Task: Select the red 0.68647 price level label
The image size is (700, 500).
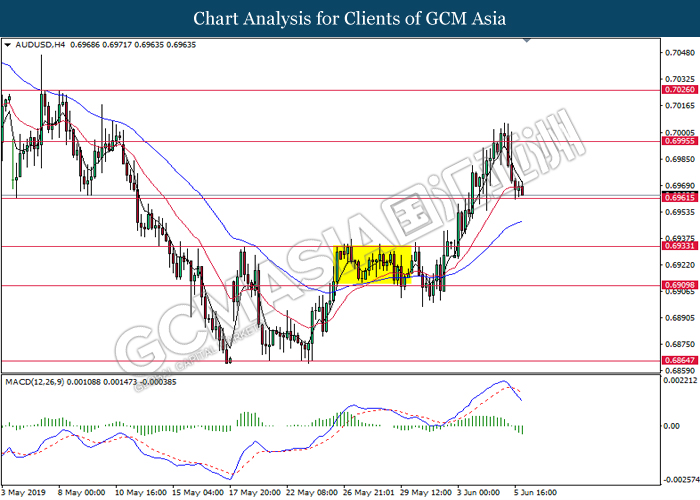Action: point(680,360)
